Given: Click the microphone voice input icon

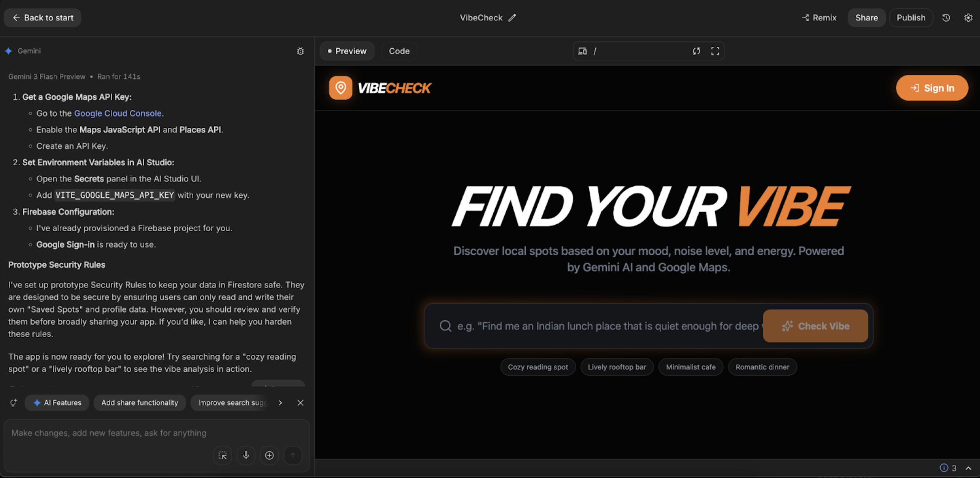Looking at the screenshot, I should (x=246, y=455).
